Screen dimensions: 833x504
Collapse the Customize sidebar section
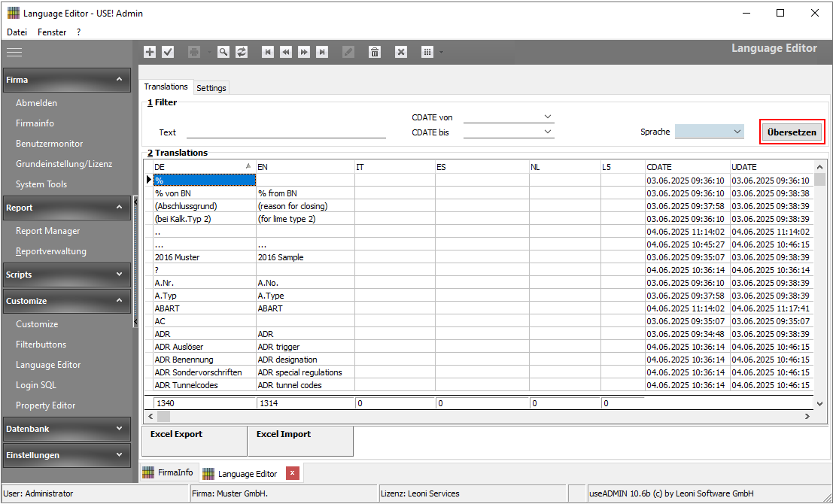pyautogui.click(x=119, y=301)
